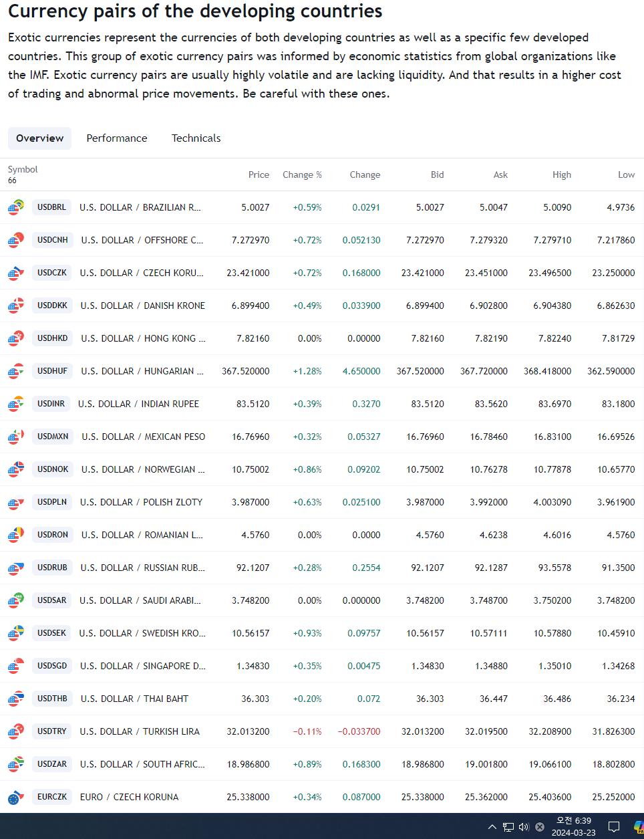
Task: Open the USDHUF ticker symbol
Action: point(52,371)
